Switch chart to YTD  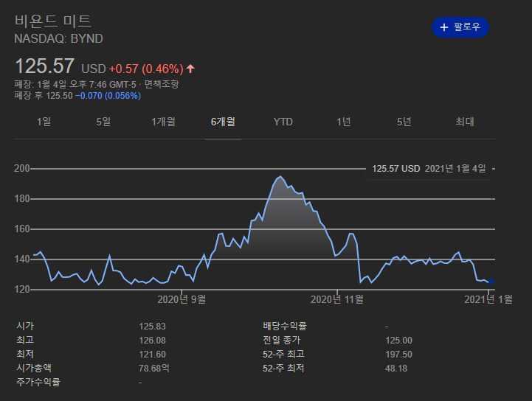pyautogui.click(x=283, y=122)
